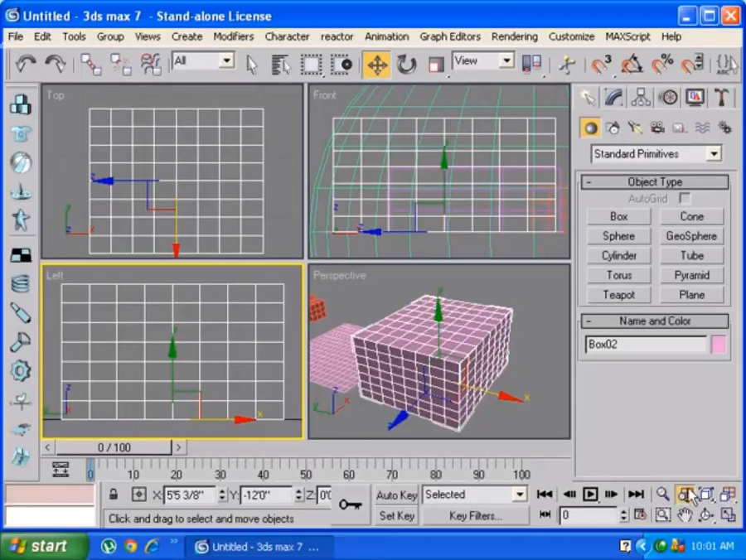The height and width of the screenshot is (560, 746).
Task: Switch to the Hierarchy panel tab
Action: click(x=641, y=98)
